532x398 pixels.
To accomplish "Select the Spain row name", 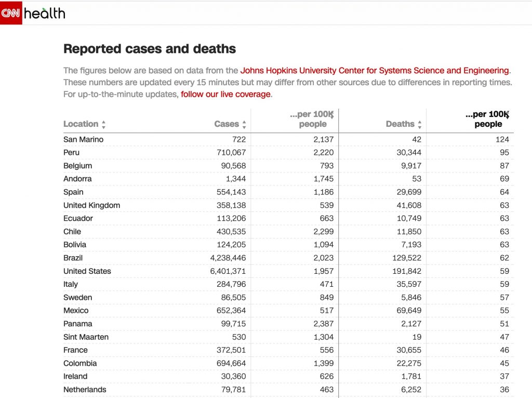I will (73, 192).
